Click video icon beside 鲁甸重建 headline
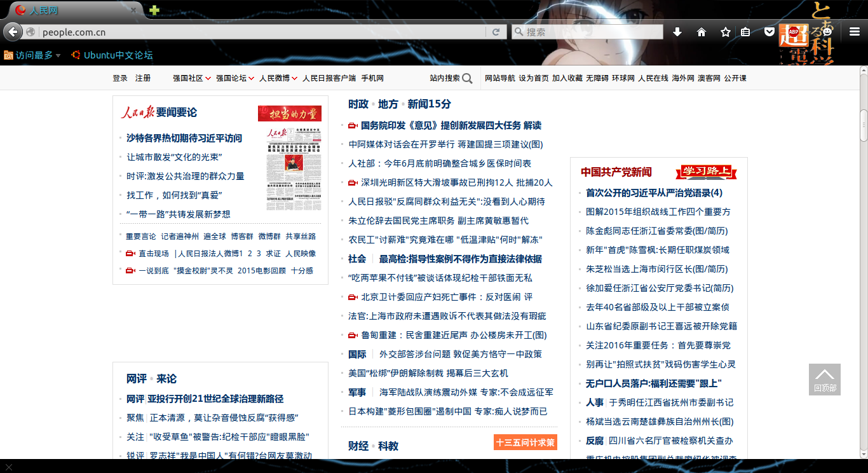Viewport: 868px width, 473px height. click(353, 335)
